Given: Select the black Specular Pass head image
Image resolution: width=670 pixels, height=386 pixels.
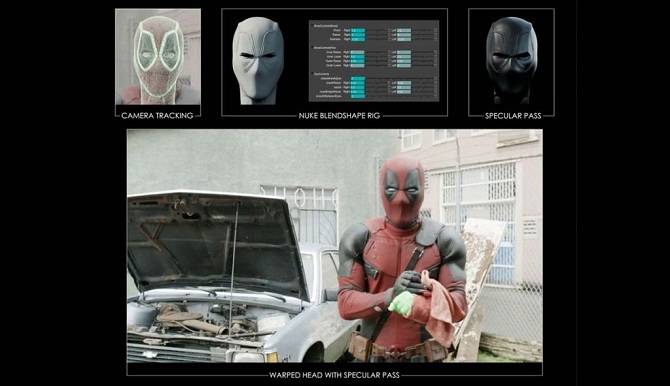Looking at the screenshot, I should [511, 61].
